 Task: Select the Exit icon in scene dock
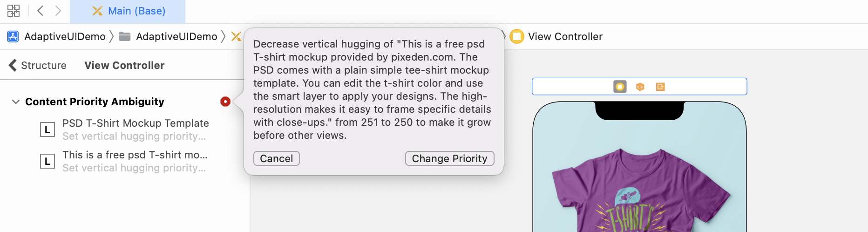(x=660, y=87)
